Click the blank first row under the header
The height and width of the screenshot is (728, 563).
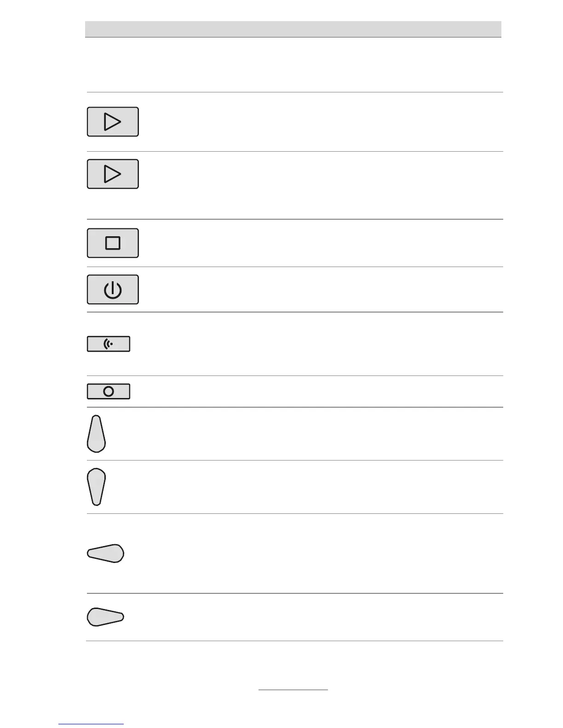[293, 65]
